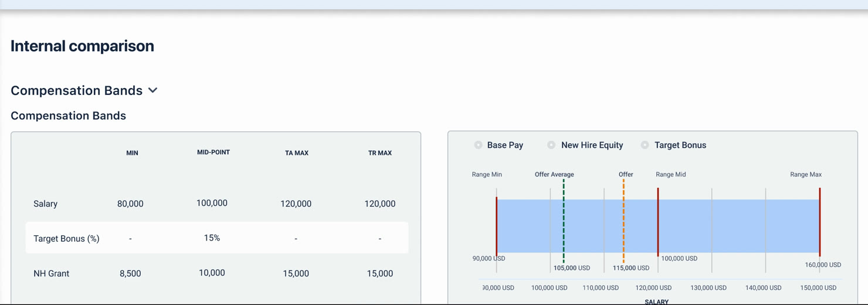Viewport: 868px width, 305px height.
Task: Click the NH Grant mid-point value 10,000
Action: click(x=212, y=273)
